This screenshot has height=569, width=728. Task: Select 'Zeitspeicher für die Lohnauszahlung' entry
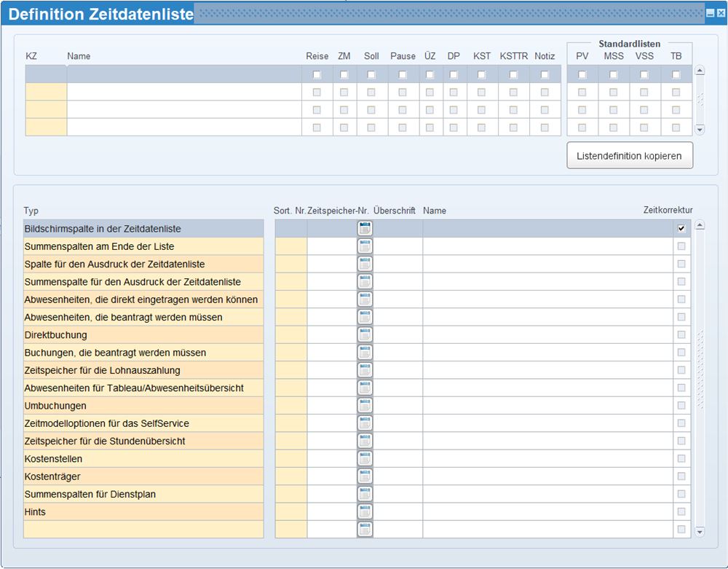tap(143, 369)
